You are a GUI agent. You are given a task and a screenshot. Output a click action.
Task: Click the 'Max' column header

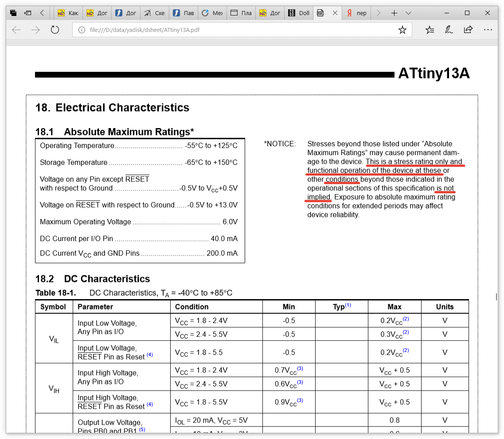click(x=395, y=307)
